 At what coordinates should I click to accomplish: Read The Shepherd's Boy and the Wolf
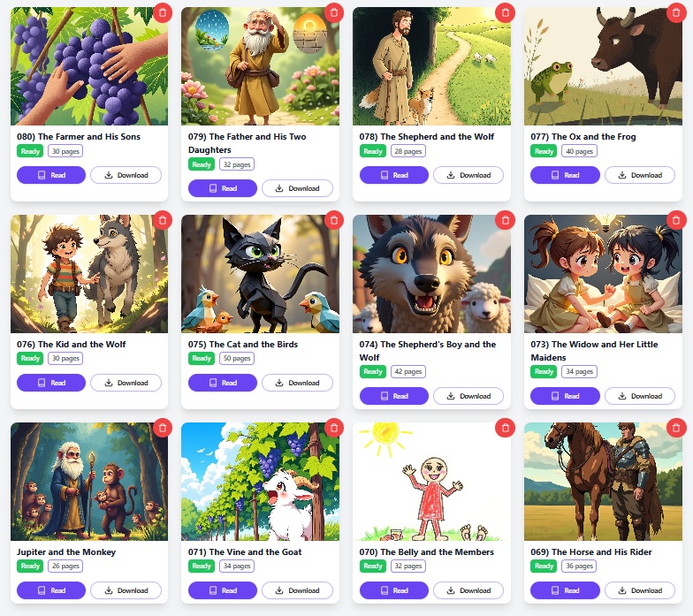click(394, 396)
